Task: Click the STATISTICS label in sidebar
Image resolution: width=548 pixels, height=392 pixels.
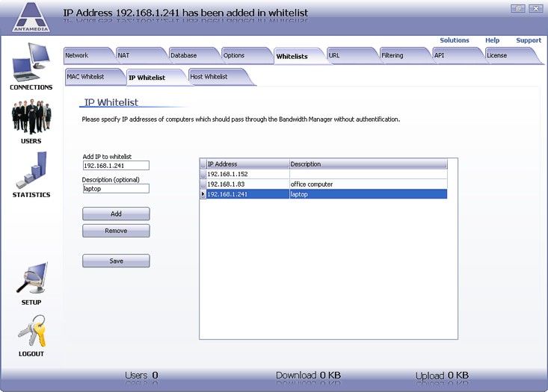Action: [x=31, y=195]
